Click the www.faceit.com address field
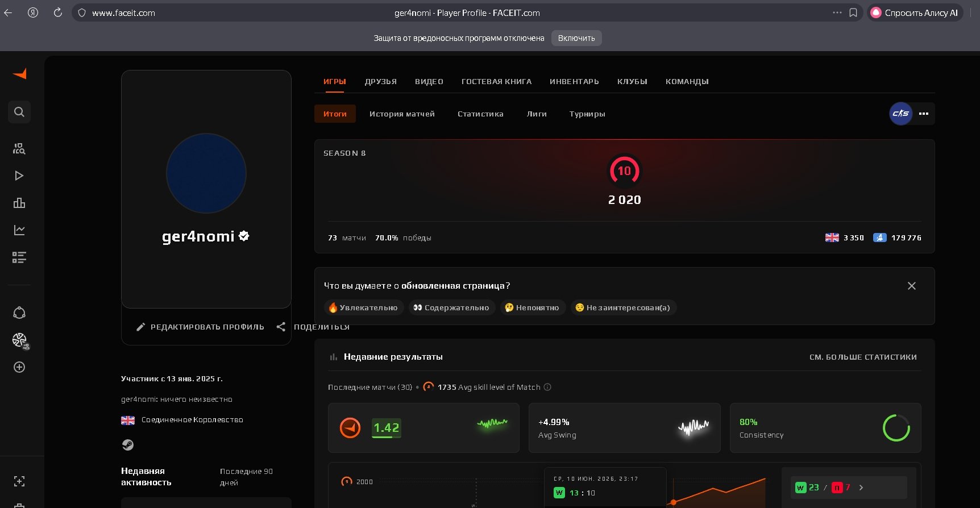Screen dimensions: 980x508 click(123, 13)
